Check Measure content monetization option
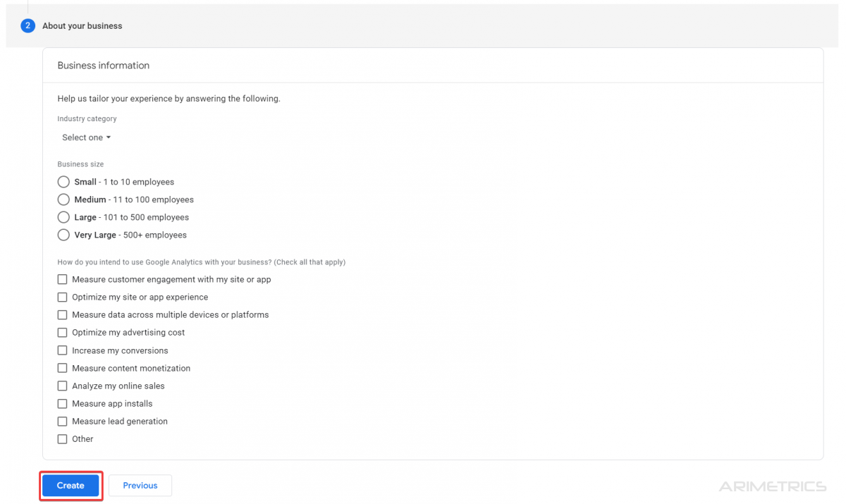The image size is (846, 504). click(x=63, y=368)
